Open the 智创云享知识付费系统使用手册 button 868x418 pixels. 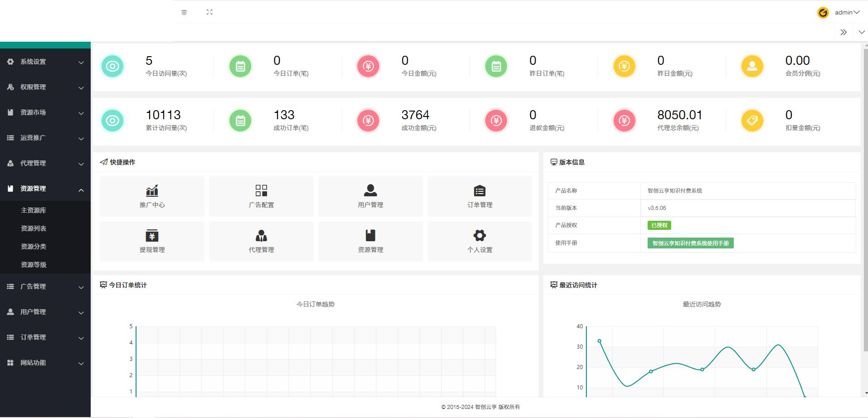coord(690,243)
